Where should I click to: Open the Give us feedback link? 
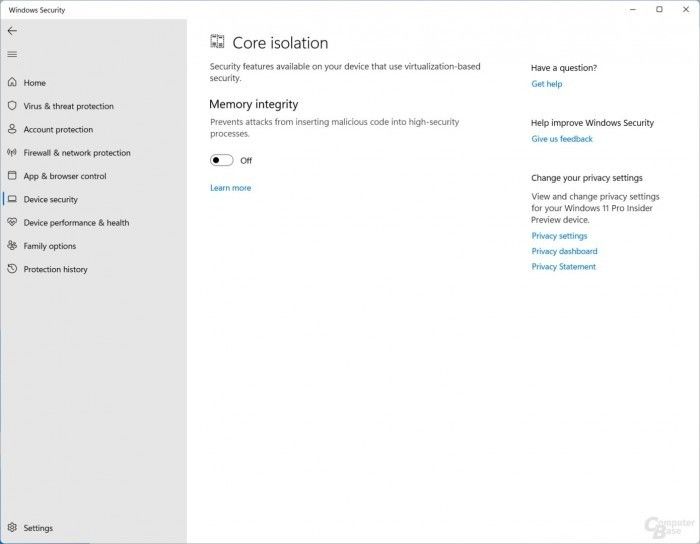coord(562,139)
